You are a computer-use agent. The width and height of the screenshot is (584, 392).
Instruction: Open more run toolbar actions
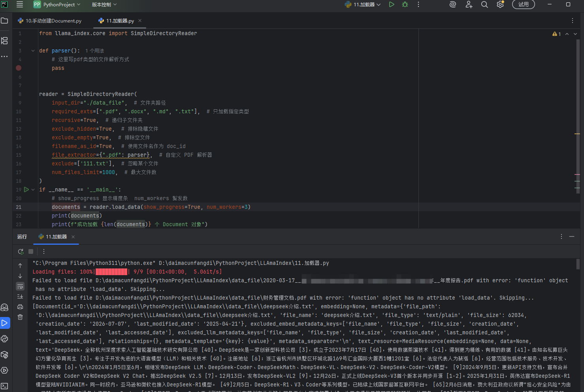point(44,251)
